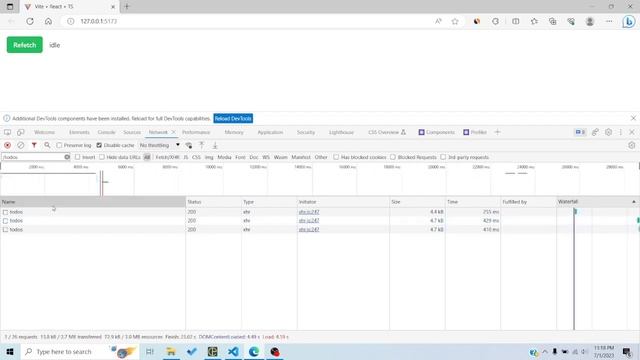Click the Reload DevTools button
640x360 pixels.
233,118
